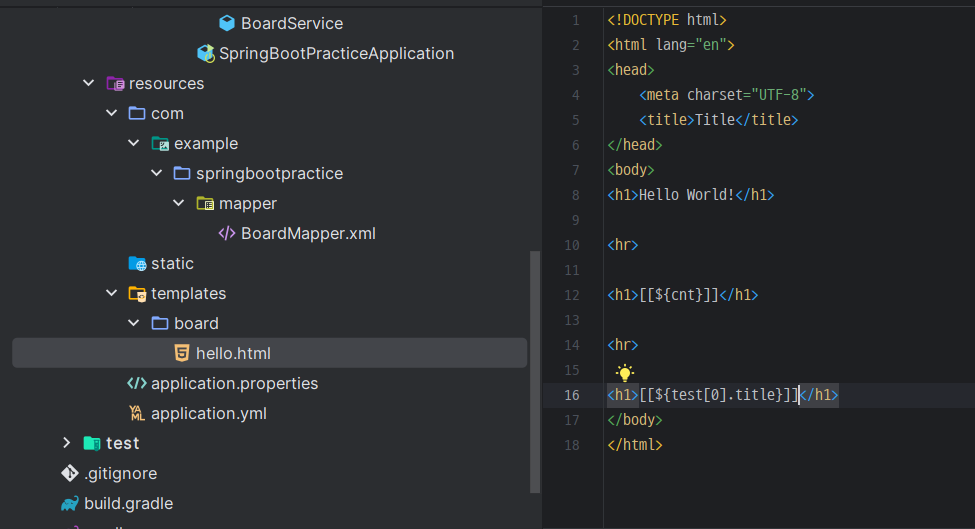
Task: Expand the test folder chevron
Action: click(67, 443)
